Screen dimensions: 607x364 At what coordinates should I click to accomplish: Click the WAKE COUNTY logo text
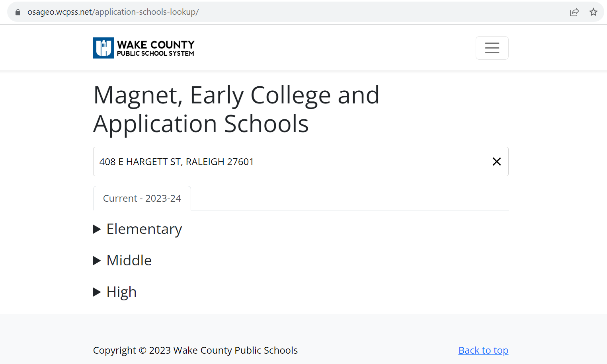156,45
